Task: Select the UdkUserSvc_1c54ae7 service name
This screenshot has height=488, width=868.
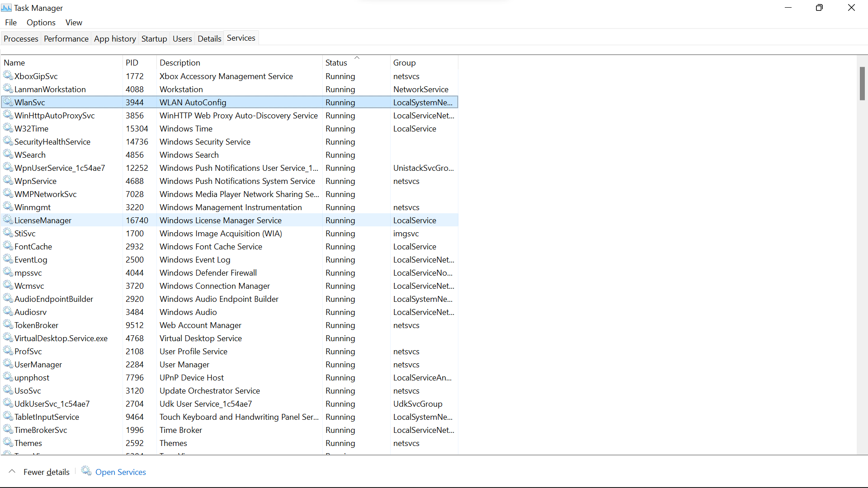Action: (52, 404)
